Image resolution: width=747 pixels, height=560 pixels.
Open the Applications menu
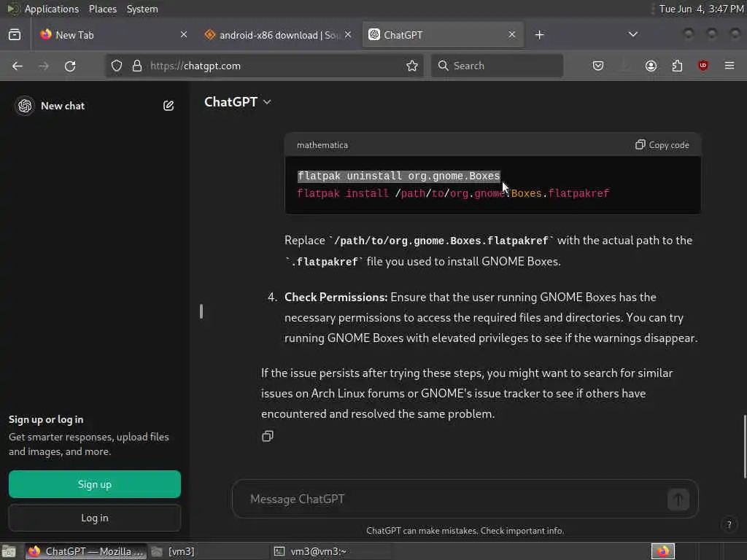click(52, 9)
